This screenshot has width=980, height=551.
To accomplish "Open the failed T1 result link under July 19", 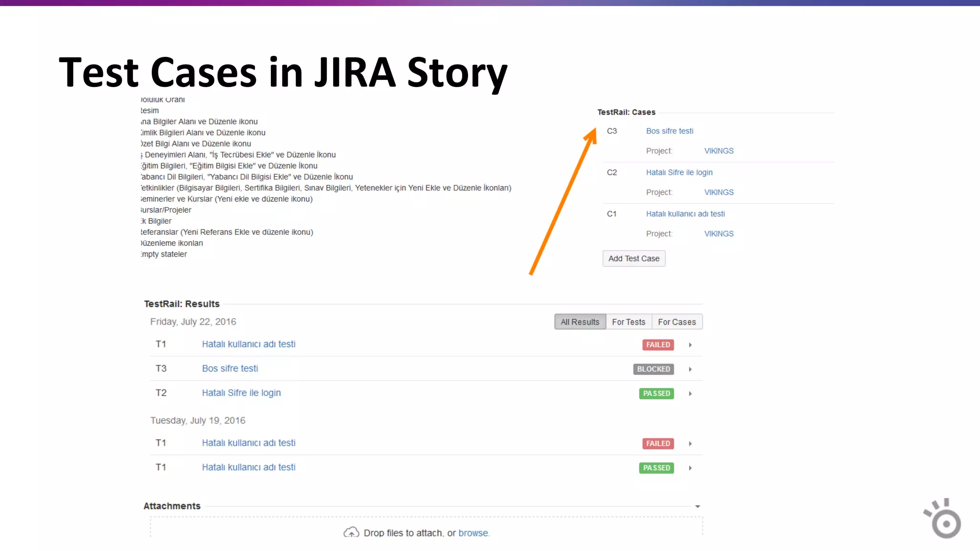I will pyautogui.click(x=248, y=443).
